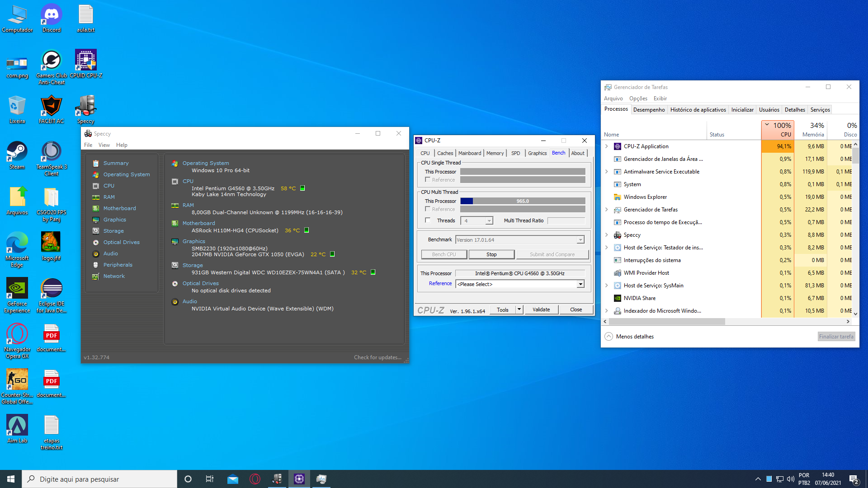This screenshot has height=488, width=868.
Task: Expand the CPU-Z Application process row
Action: [x=607, y=146]
